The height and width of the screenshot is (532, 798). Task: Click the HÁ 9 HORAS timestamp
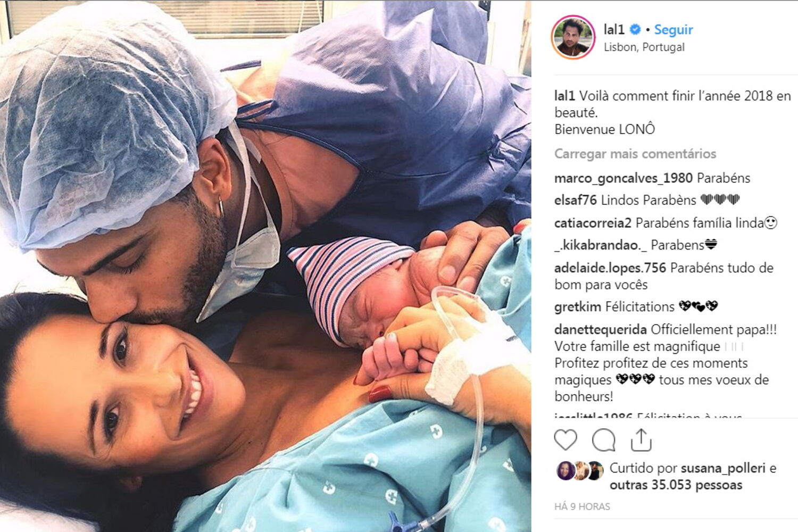pyautogui.click(x=582, y=506)
